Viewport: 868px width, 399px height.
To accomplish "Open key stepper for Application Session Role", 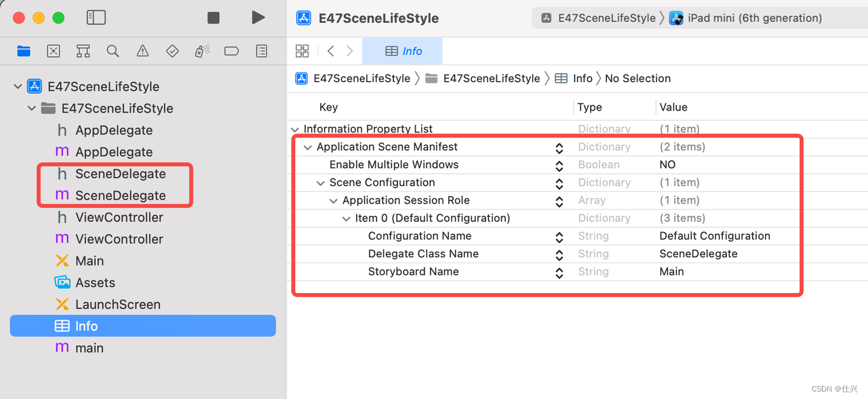I will pyautogui.click(x=559, y=202).
